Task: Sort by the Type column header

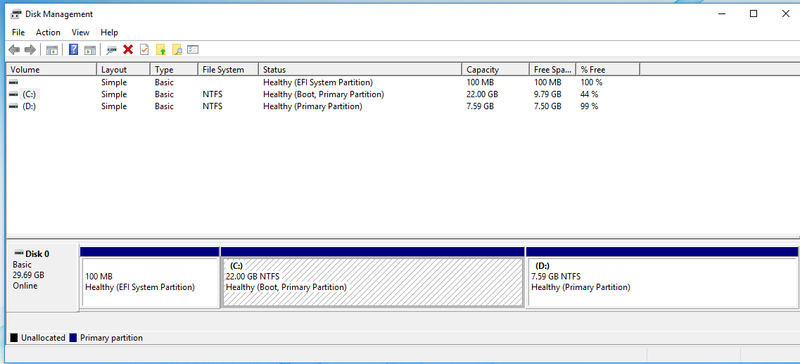Action: tap(174, 69)
